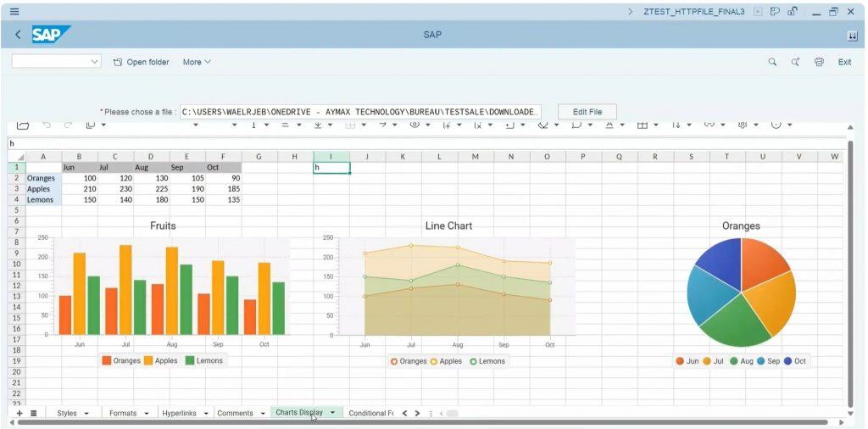The image size is (868, 429).
Task: Click the magnifier search icon
Action: click(x=772, y=62)
